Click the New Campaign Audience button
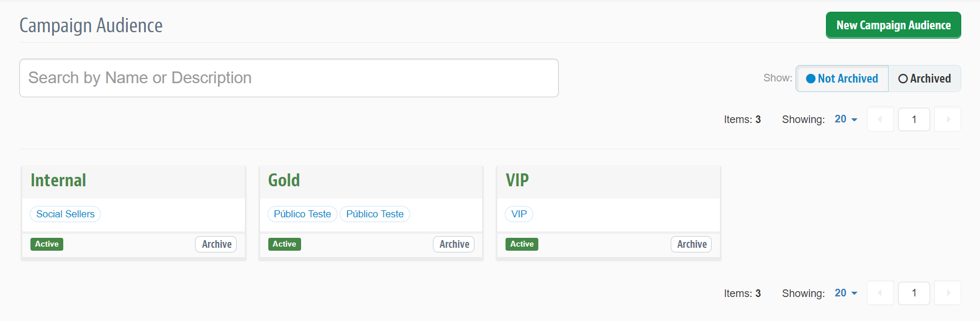This screenshot has height=321, width=980. [893, 25]
